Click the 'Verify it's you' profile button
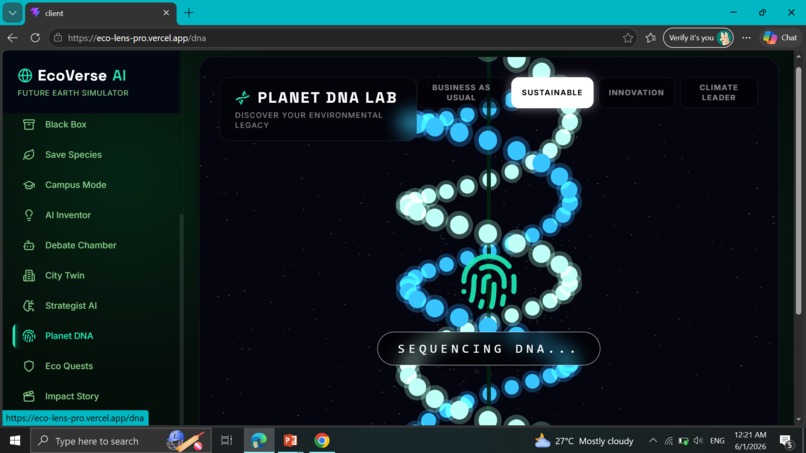 [698, 38]
